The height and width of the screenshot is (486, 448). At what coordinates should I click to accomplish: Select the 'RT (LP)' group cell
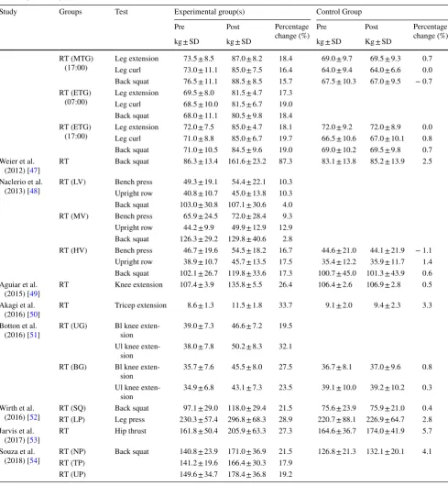point(71,419)
